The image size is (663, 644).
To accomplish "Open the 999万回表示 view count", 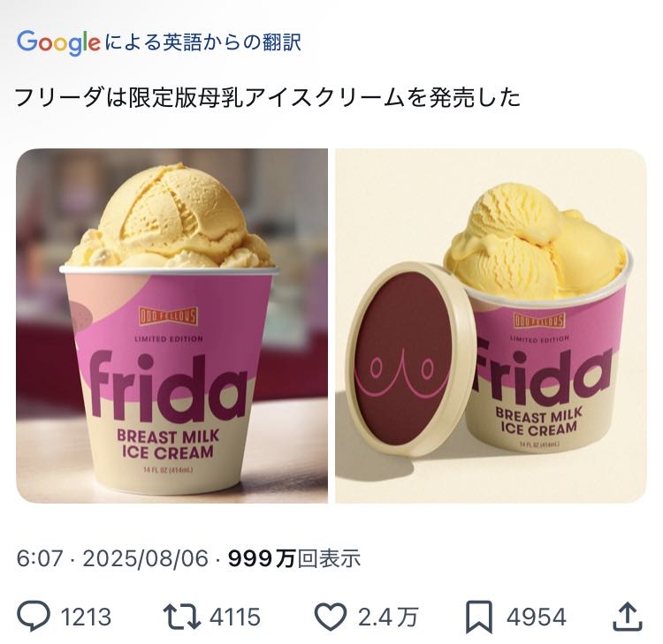I will 294,558.
